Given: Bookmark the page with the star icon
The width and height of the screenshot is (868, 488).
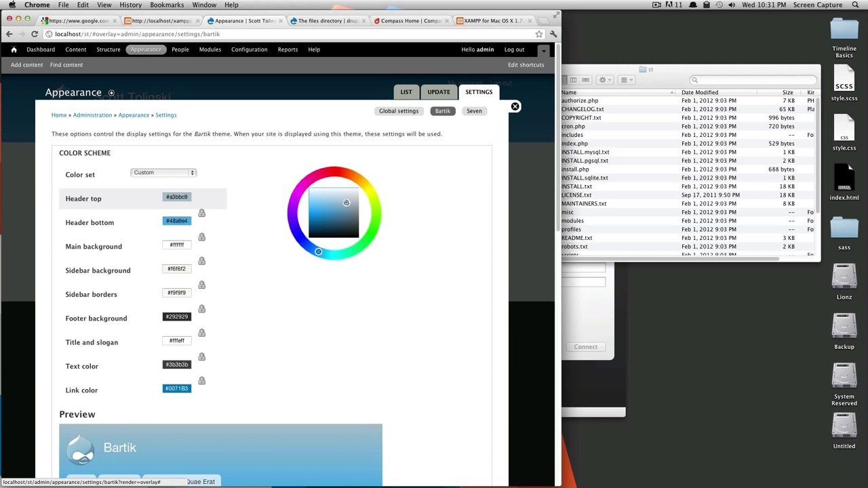Looking at the screenshot, I should pyautogui.click(x=538, y=34).
